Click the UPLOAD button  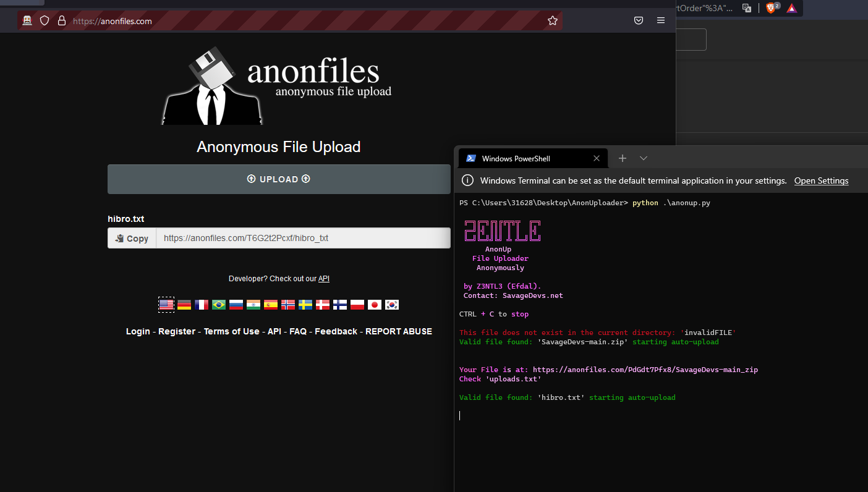pyautogui.click(x=279, y=179)
